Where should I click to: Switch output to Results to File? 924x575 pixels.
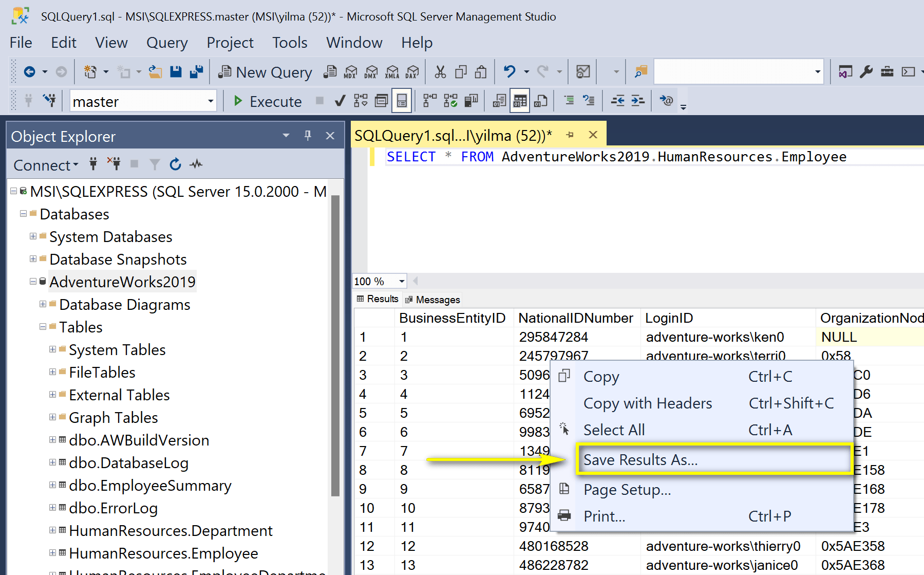(540, 101)
